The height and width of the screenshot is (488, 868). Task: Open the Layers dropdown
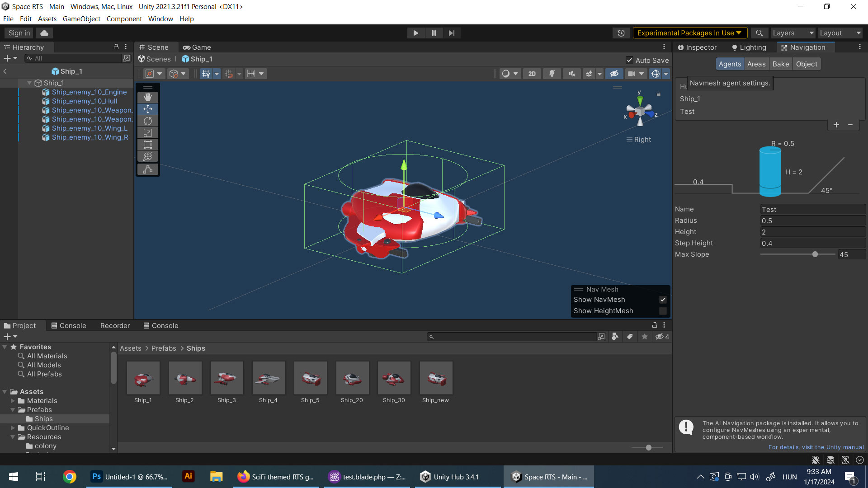(x=793, y=33)
